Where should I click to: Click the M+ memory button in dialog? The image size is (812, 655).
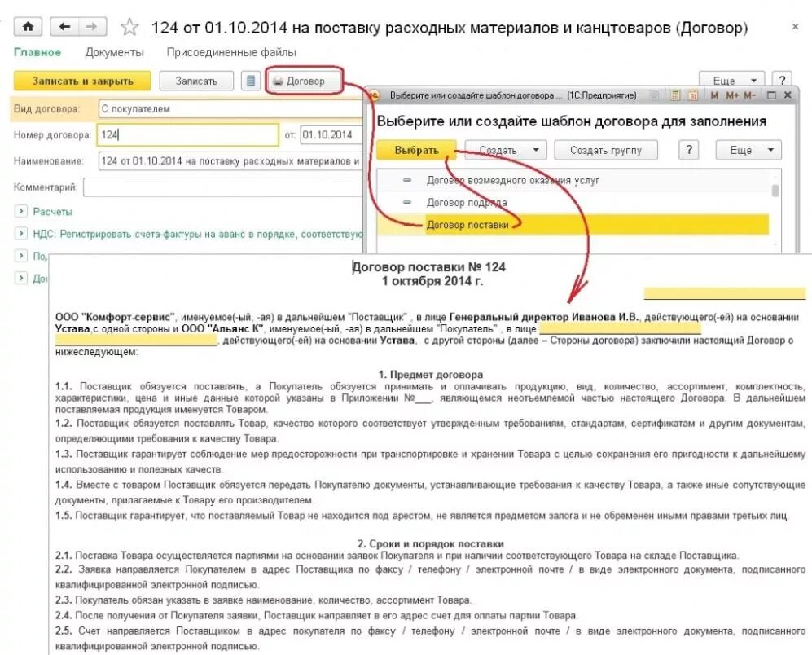coord(732,95)
